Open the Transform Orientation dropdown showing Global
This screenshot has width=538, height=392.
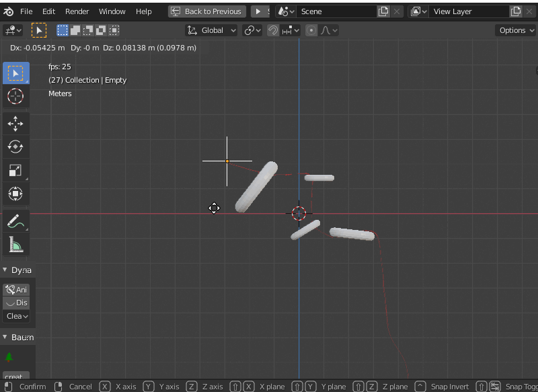tap(210, 30)
